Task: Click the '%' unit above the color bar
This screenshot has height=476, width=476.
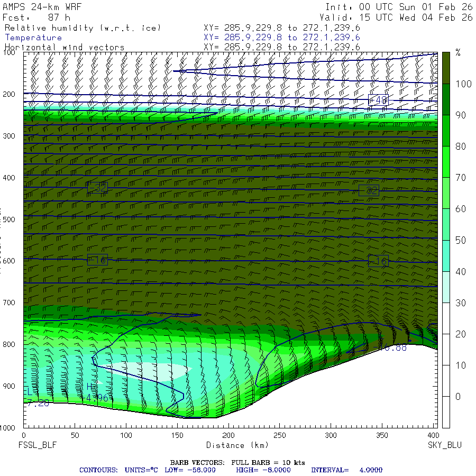Action: pyautogui.click(x=458, y=53)
